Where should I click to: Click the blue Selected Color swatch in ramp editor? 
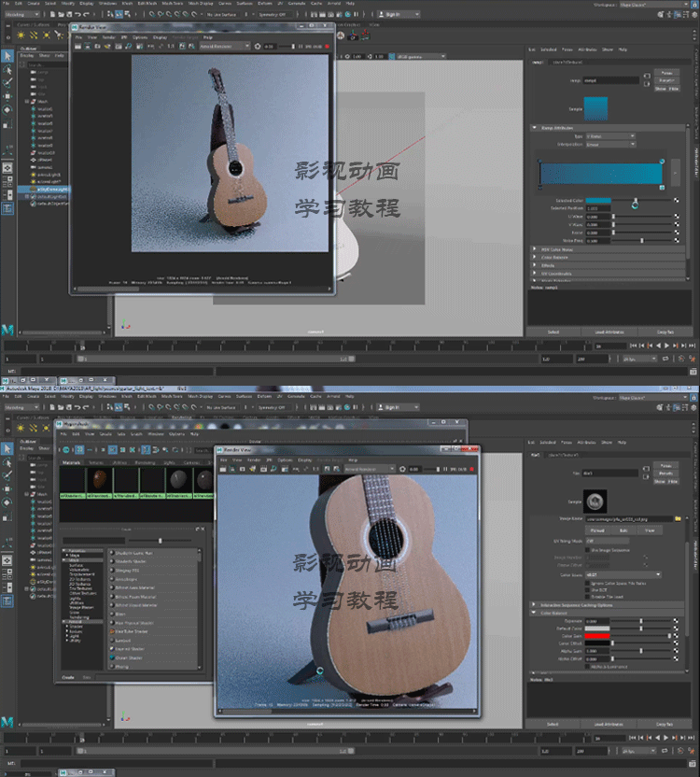[598, 200]
